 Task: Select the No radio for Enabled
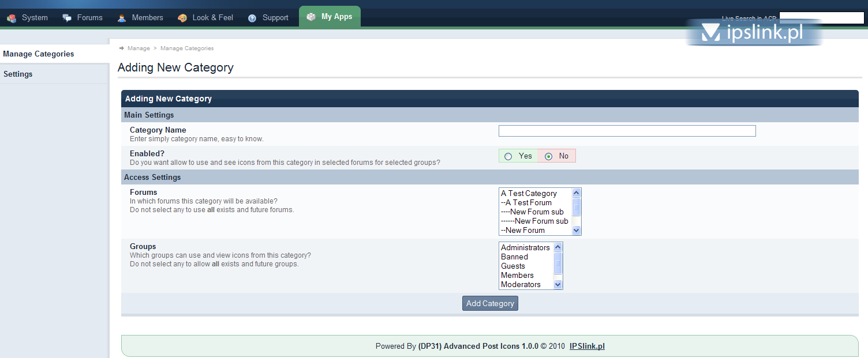[548, 156]
